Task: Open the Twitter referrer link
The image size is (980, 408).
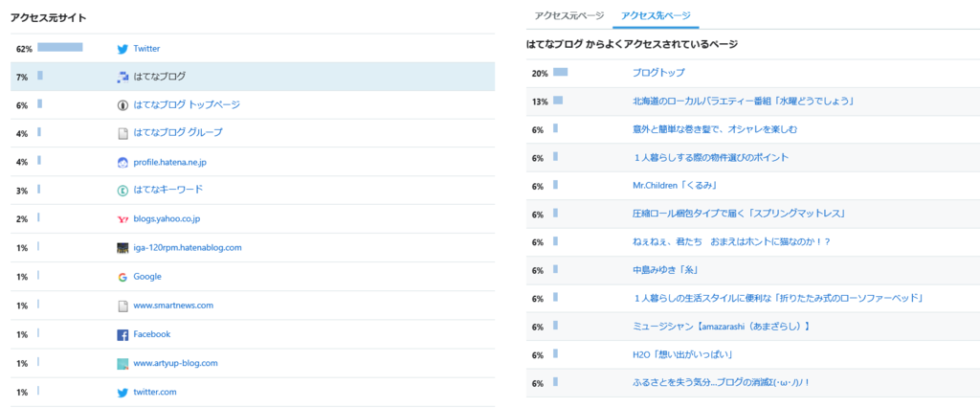Action: [x=146, y=48]
